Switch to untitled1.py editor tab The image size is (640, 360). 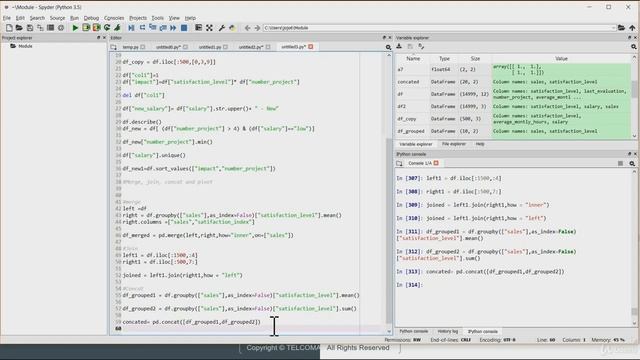point(210,47)
